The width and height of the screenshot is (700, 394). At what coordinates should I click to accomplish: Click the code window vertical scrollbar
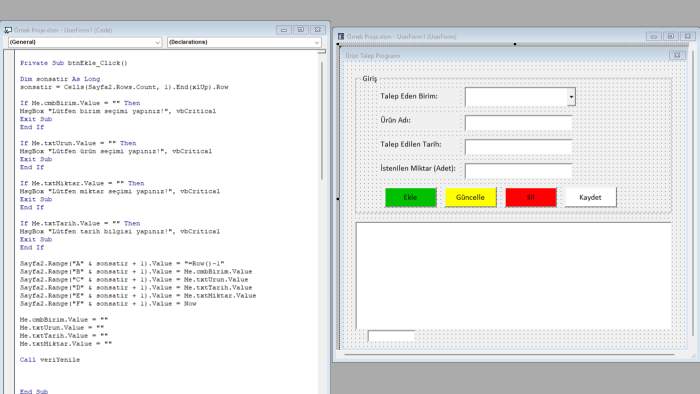pos(322,120)
